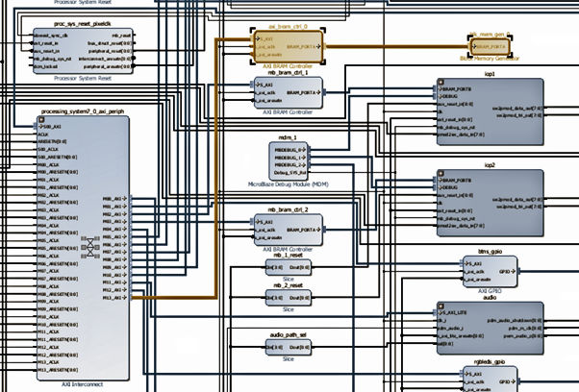
Task: Click BRAM_PORTA port on axi_bram_ctrl_0
Action: (304, 46)
